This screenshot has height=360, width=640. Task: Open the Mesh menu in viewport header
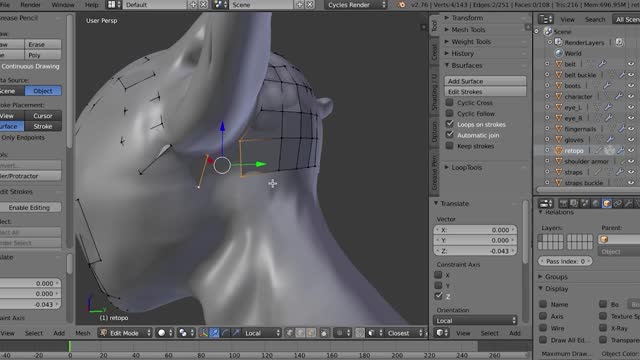(83, 333)
